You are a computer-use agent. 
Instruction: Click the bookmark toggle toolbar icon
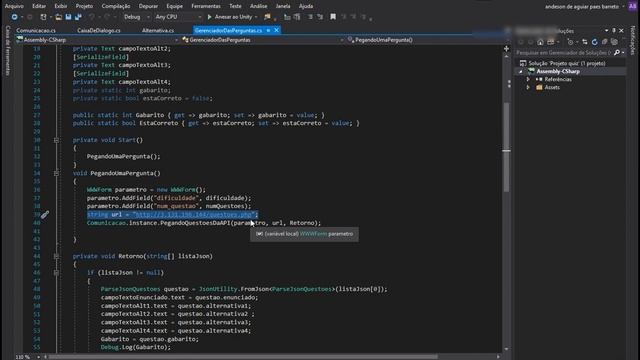click(x=333, y=17)
